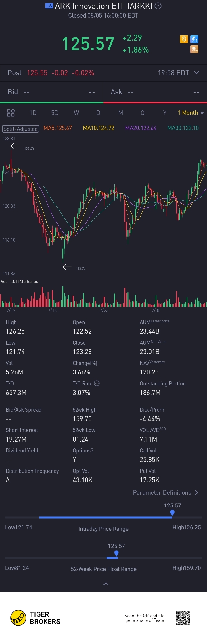The image size is (207, 644).
Task: Open the 1 Month interval dropdown
Action: (191, 113)
